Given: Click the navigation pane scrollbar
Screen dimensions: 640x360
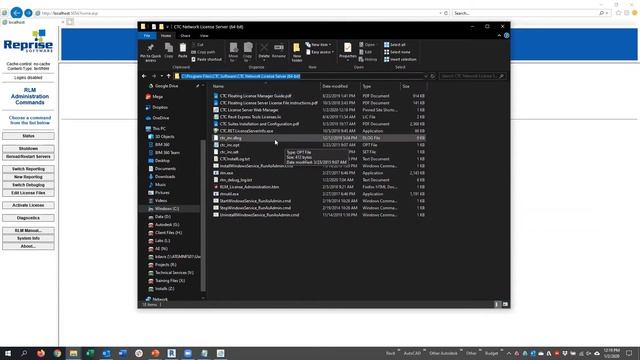Looking at the screenshot, I should click(203, 216).
